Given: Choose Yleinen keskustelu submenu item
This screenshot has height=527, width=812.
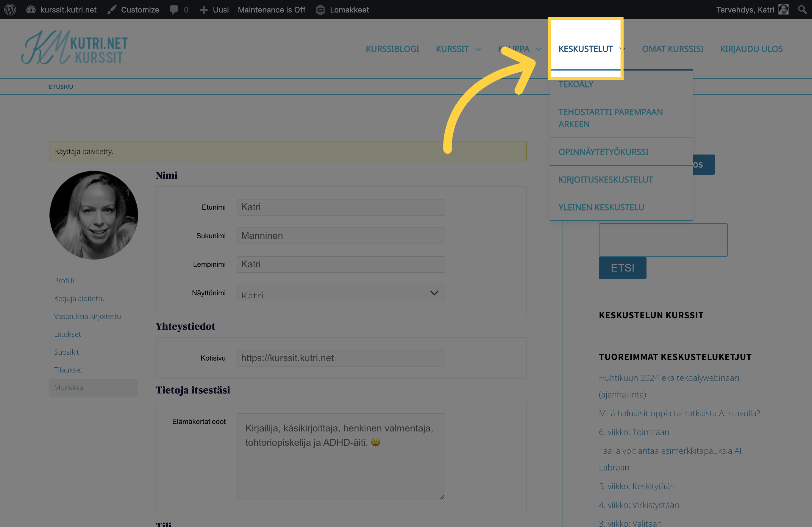Looking at the screenshot, I should point(601,207).
